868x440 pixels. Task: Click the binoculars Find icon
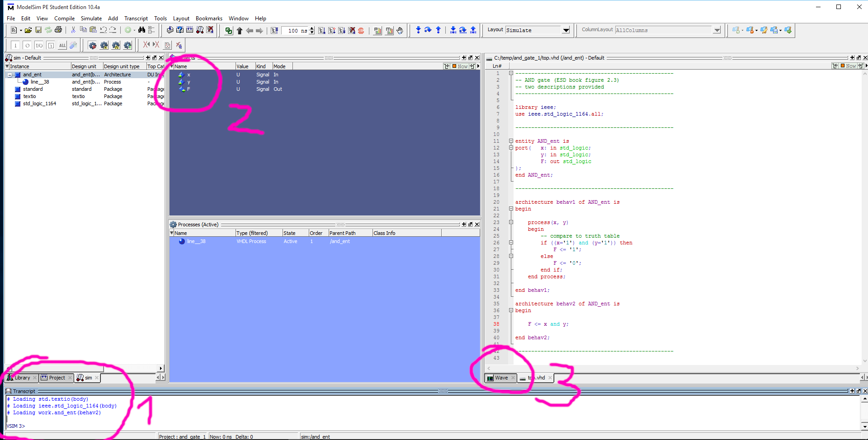(x=142, y=30)
